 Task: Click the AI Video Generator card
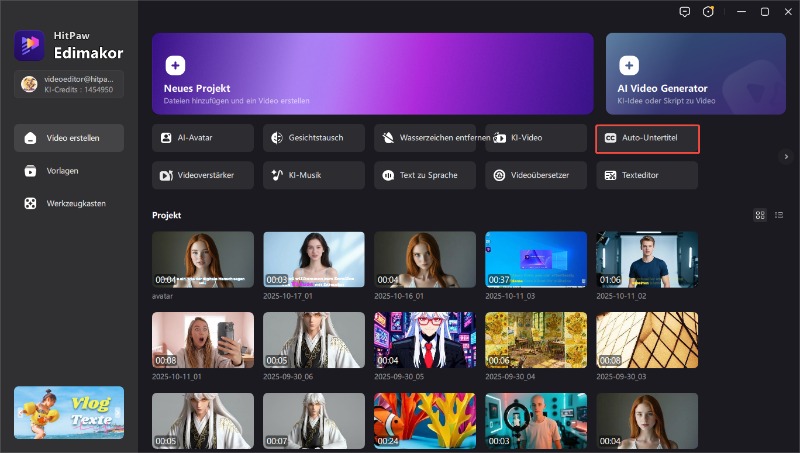[x=694, y=75]
